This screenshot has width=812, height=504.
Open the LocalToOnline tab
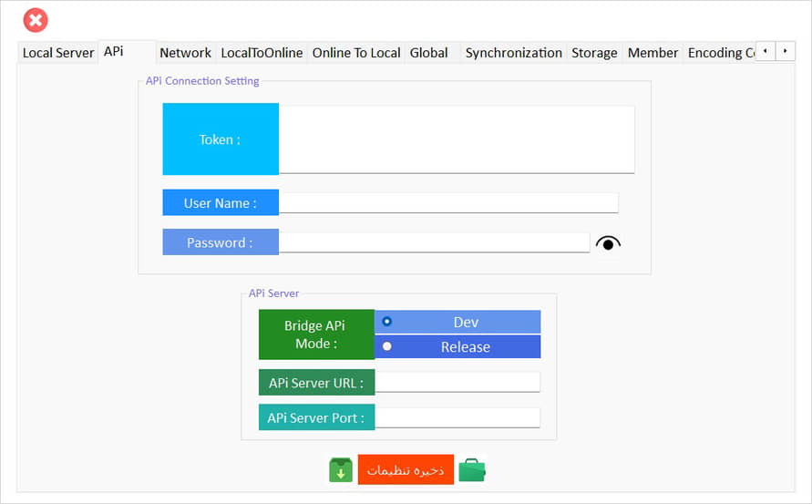click(262, 53)
